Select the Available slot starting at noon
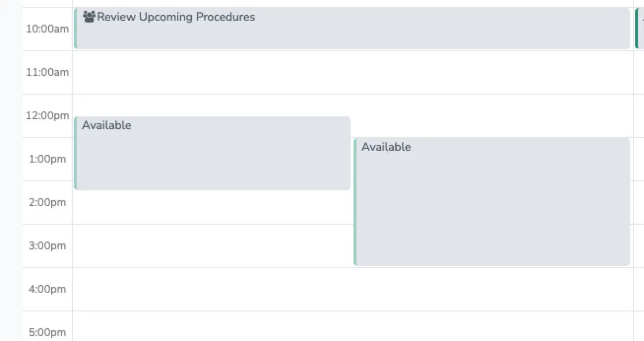 [x=212, y=153]
